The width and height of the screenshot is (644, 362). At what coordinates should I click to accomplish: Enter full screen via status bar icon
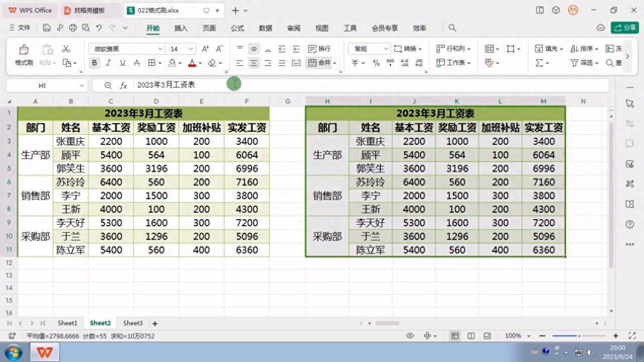632,336
